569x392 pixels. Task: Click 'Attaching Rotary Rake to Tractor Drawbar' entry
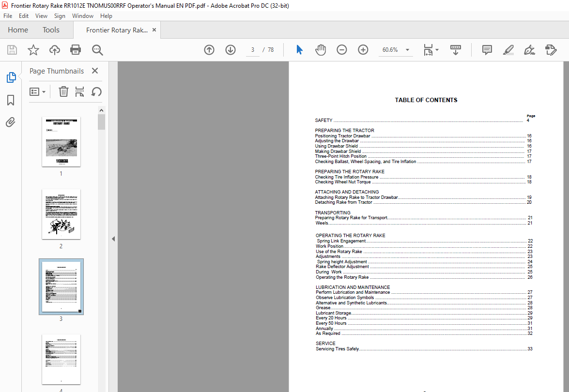(423, 197)
